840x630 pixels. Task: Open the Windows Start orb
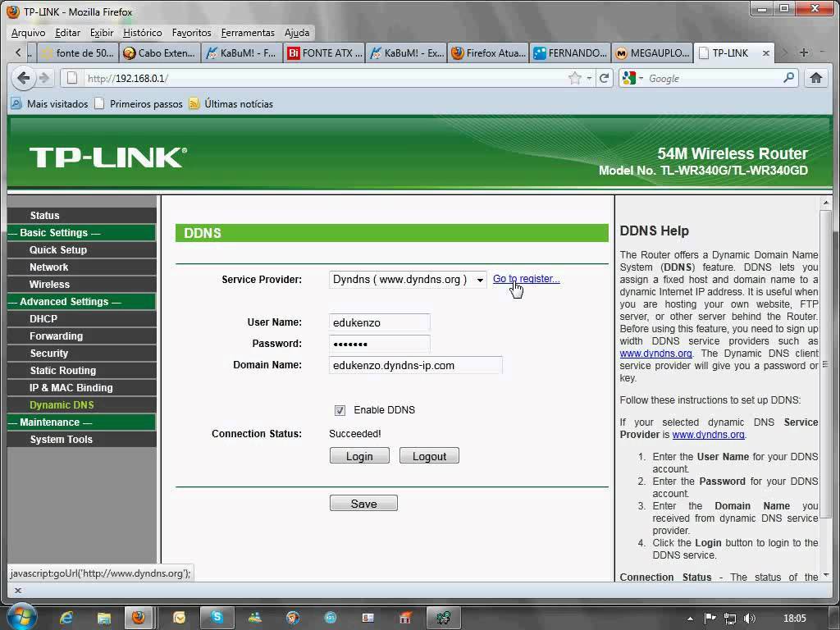point(21,617)
